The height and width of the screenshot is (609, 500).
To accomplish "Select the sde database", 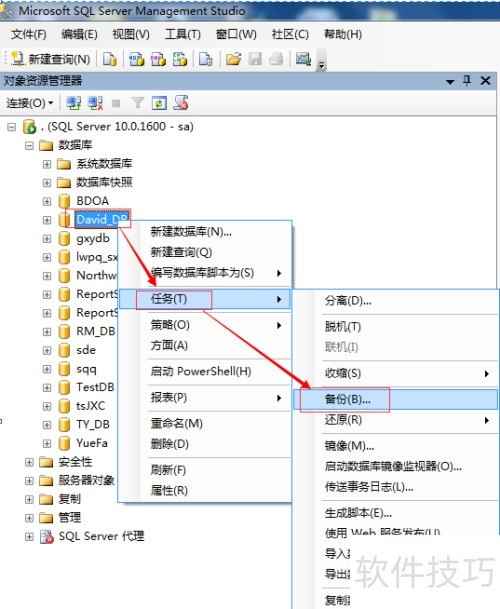I will point(86,350).
